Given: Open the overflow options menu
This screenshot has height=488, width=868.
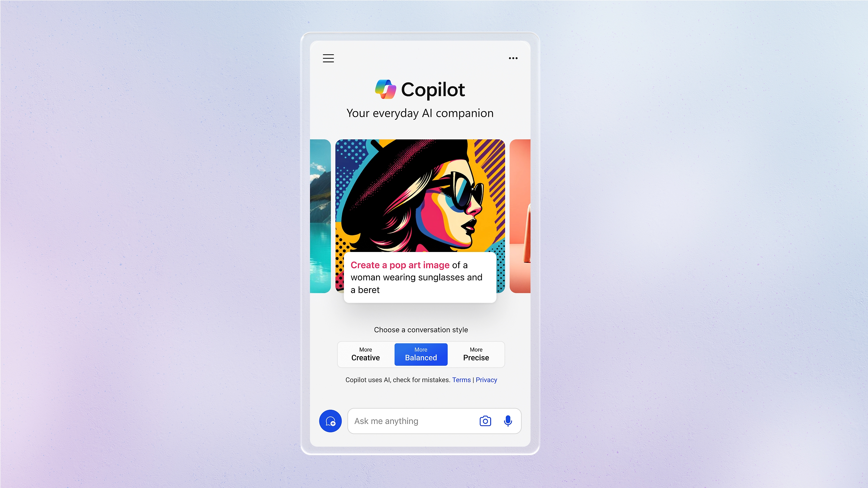Looking at the screenshot, I should tap(513, 58).
